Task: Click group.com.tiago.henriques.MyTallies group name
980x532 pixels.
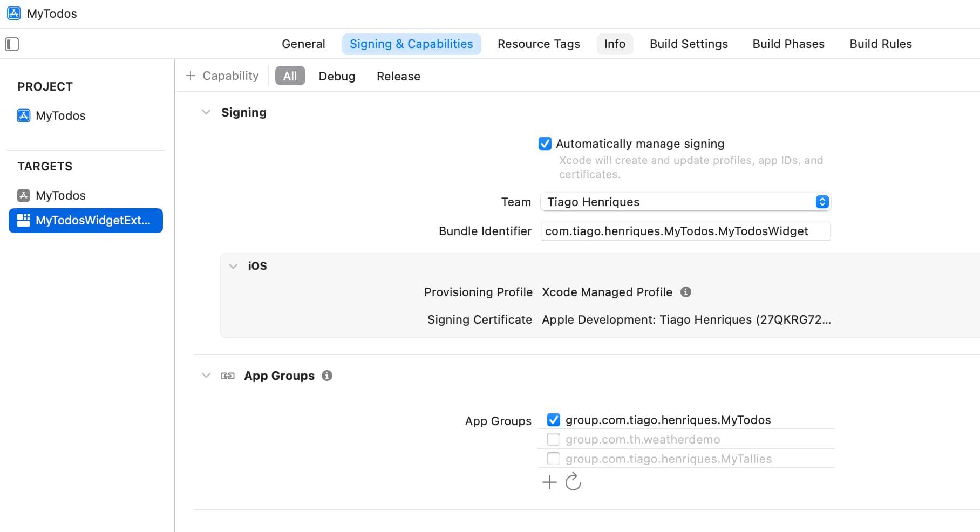Action: point(669,459)
